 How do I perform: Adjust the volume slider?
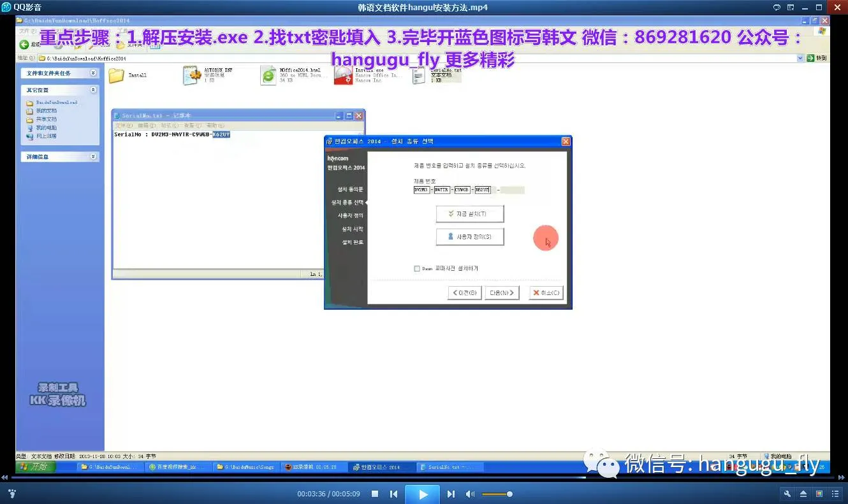click(497, 494)
